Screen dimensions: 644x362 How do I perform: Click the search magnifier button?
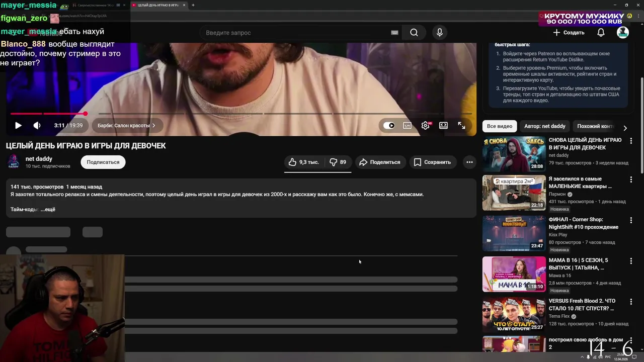(x=414, y=33)
